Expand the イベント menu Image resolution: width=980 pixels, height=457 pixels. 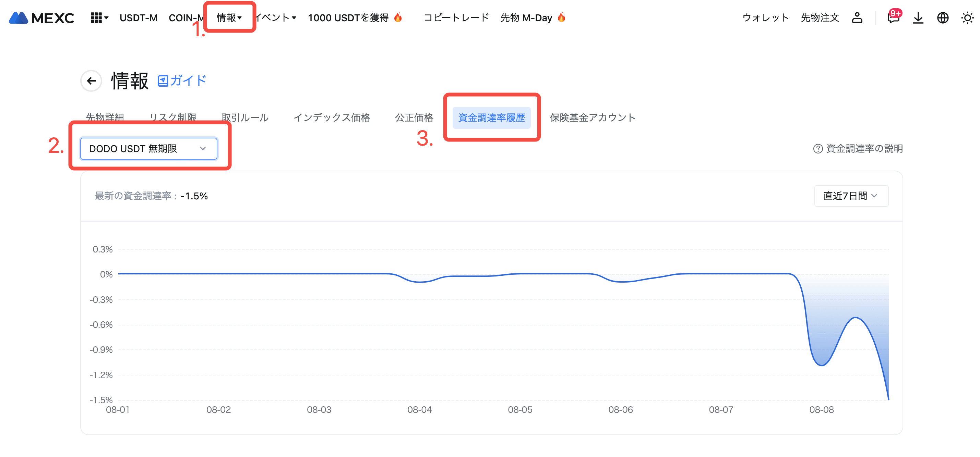pyautogui.click(x=275, y=18)
